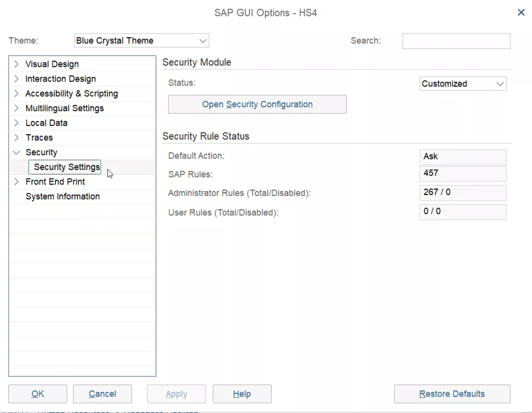Click the Administrator Rules field showing 267 / 0
This screenshot has height=413, width=532.
pos(463,193)
